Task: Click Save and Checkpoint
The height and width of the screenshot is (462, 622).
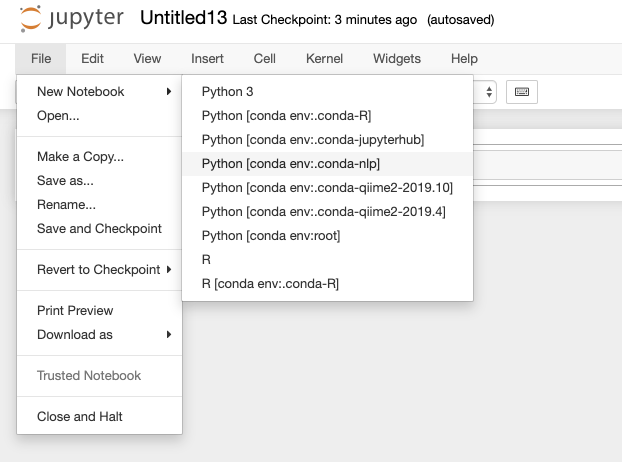Action: [100, 229]
